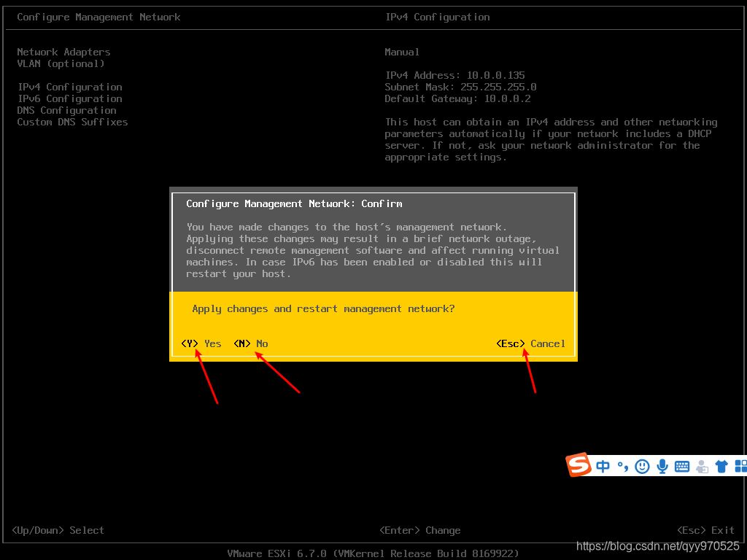Open skin shirt icon in IME bar
The width and height of the screenshot is (747, 560).
click(721, 466)
